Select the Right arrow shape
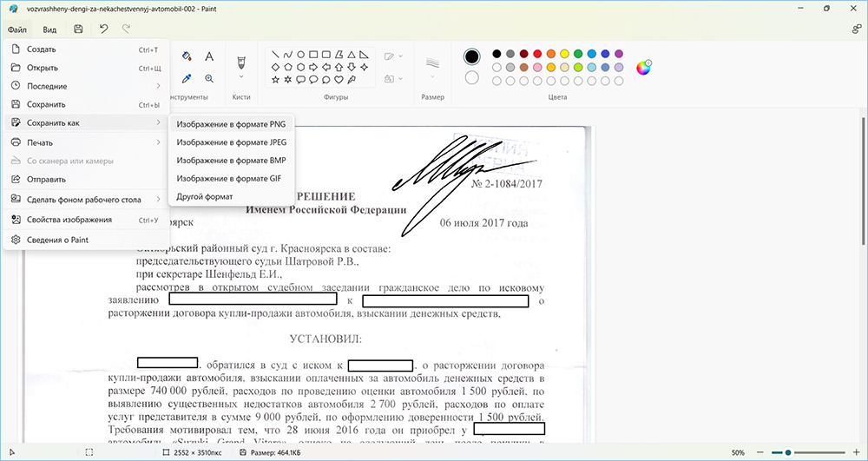This screenshot has height=461, width=868. 313,67
